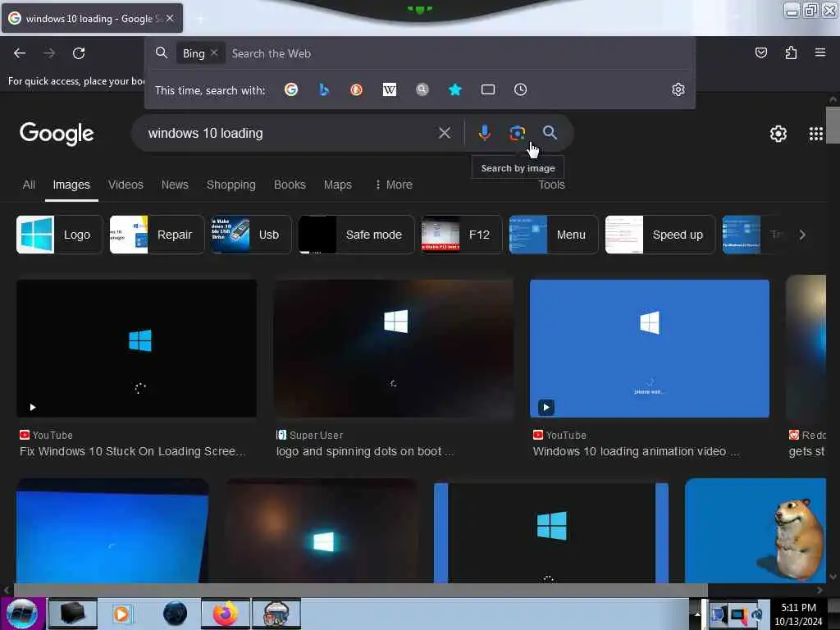Open the Firefox hamburger menu

820,52
